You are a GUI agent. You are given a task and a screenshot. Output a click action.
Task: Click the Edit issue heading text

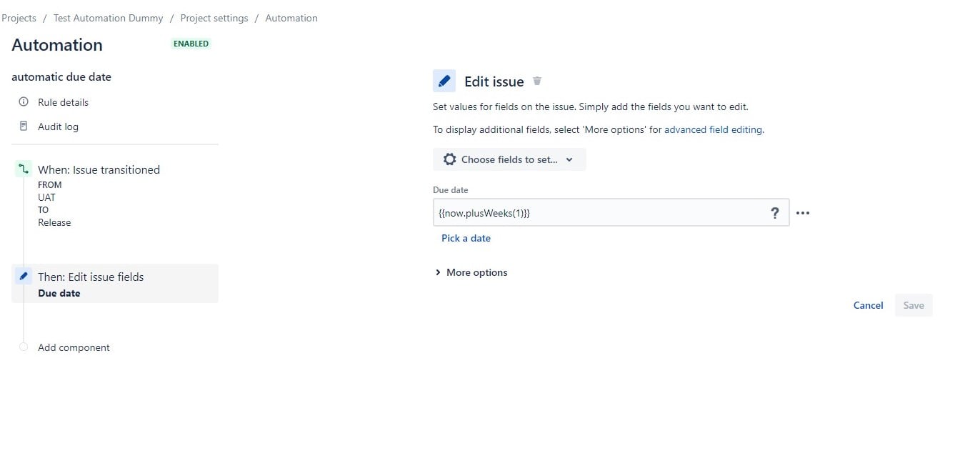(494, 81)
